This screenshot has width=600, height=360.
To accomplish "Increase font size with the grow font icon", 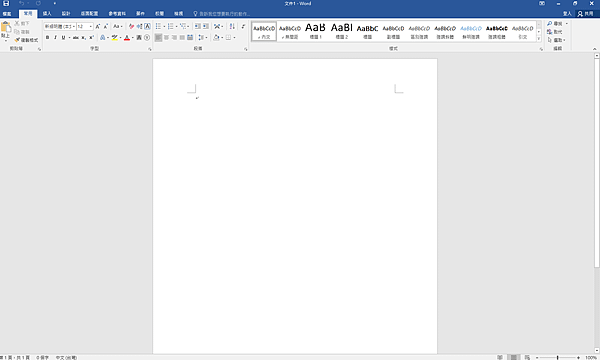I will click(98, 26).
